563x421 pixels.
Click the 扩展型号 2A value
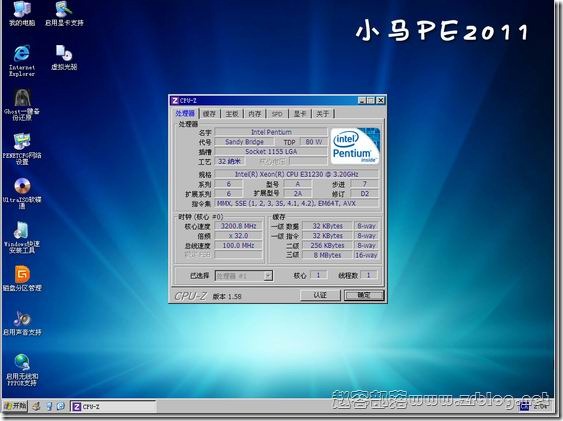tap(298, 194)
